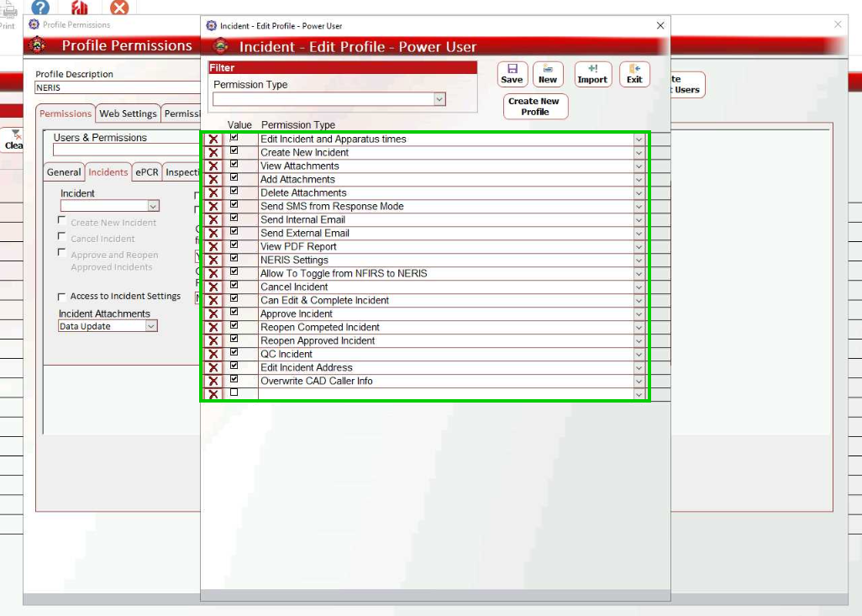
Task: Open the Filter Permission Type dropdown
Action: click(x=439, y=99)
